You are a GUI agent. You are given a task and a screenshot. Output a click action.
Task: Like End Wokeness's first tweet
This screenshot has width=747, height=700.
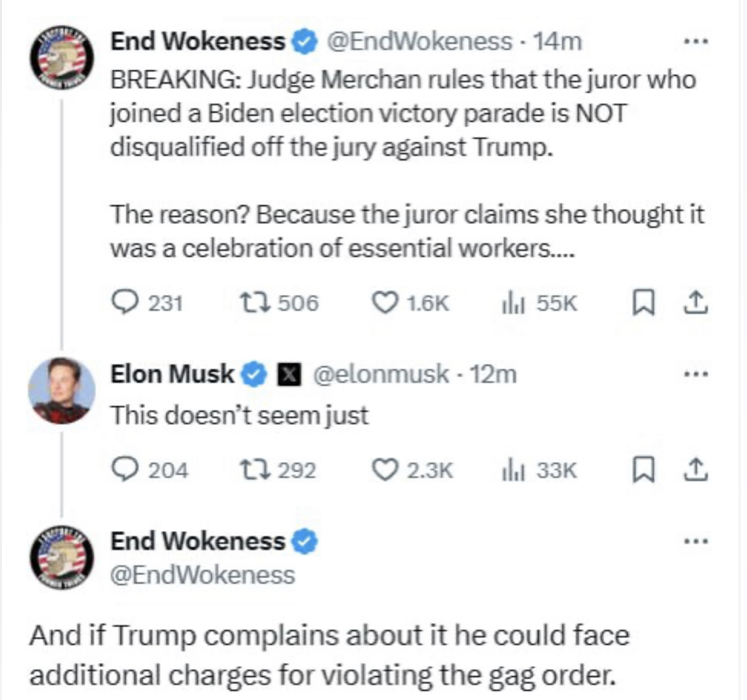[386, 302]
